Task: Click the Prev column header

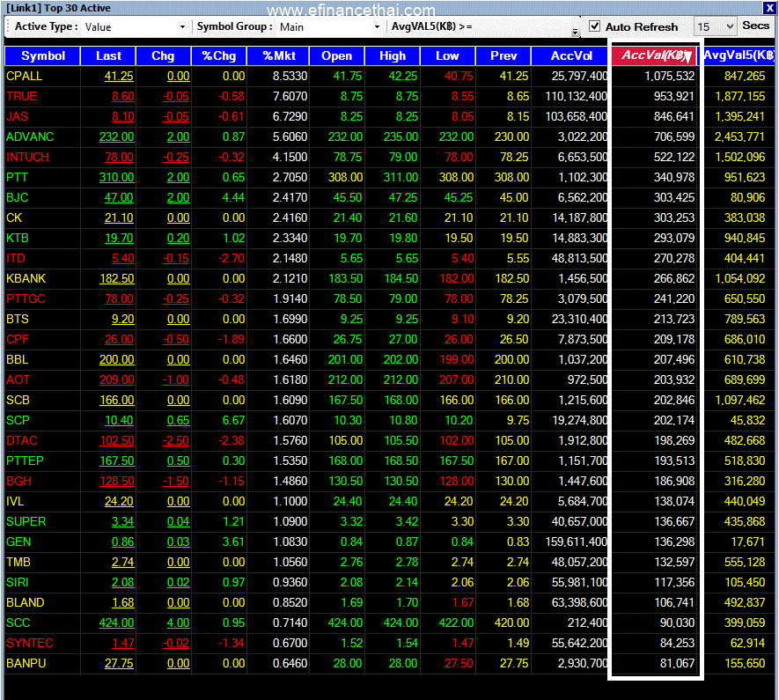Action: point(503,55)
